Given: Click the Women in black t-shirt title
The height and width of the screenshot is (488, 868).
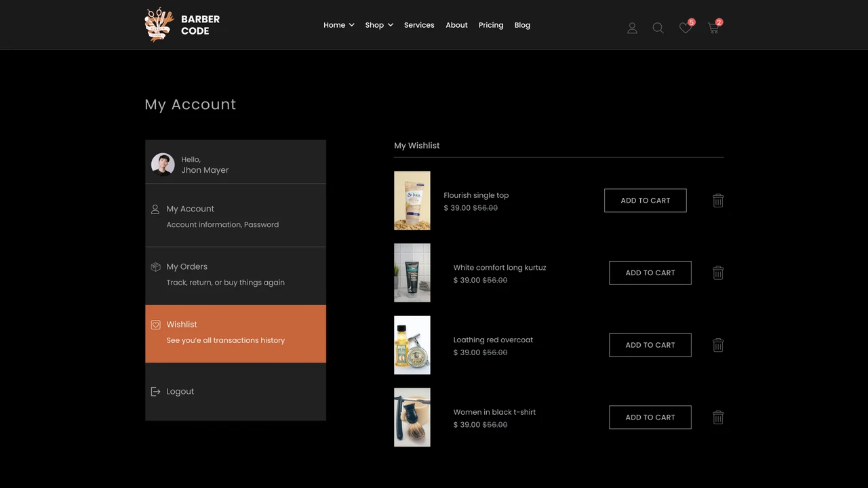Looking at the screenshot, I should point(494,412).
